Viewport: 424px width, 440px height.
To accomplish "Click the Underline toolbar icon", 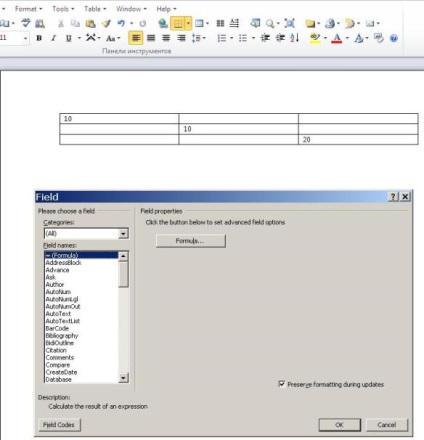I will coord(69,38).
